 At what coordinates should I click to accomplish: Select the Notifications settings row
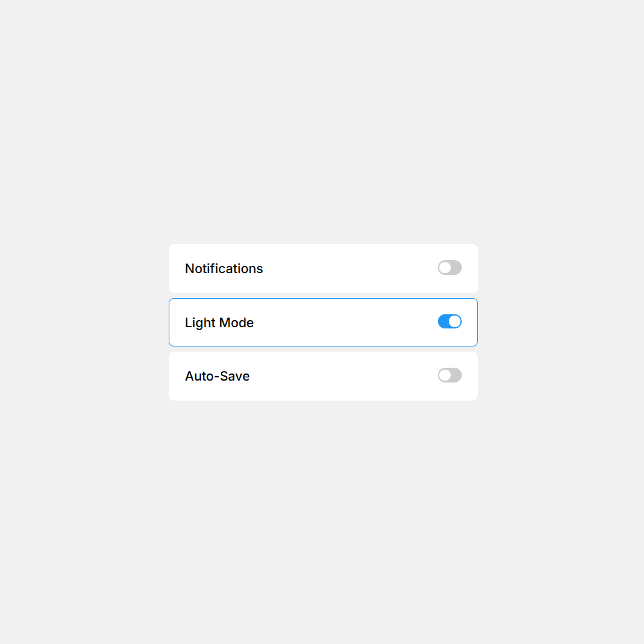point(322,269)
